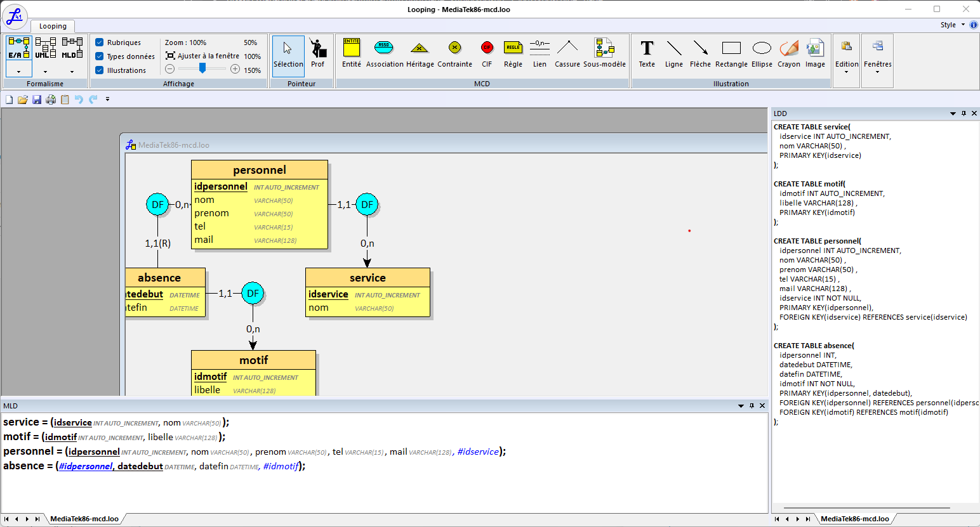Select the MLD formalism icon
The height and width of the screenshot is (527, 980).
[x=72, y=48]
